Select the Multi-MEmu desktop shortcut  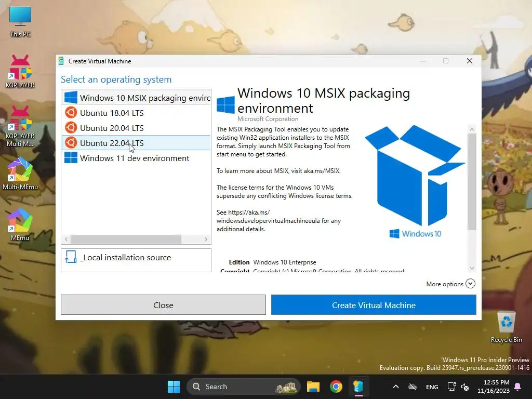(x=20, y=174)
